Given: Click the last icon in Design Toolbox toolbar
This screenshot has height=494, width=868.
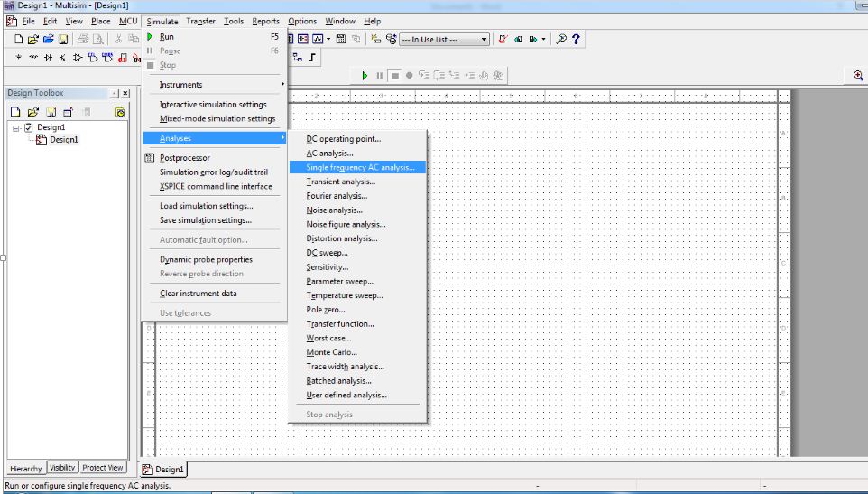Looking at the screenshot, I should [120, 112].
